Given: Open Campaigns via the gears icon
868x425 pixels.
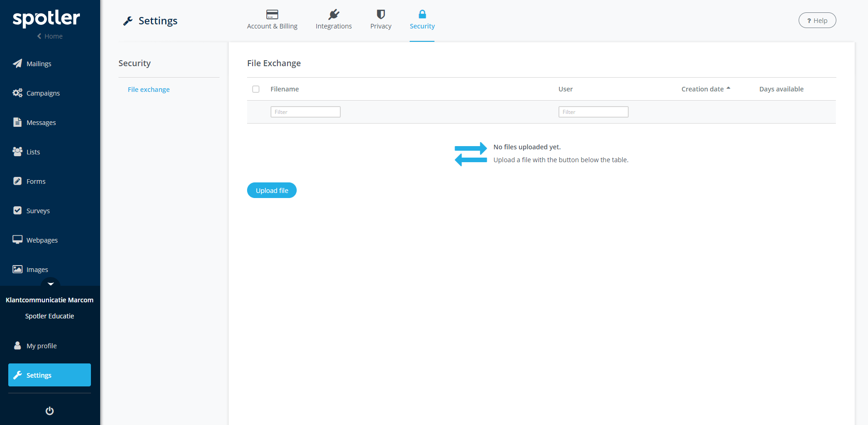Looking at the screenshot, I should pyautogui.click(x=17, y=93).
